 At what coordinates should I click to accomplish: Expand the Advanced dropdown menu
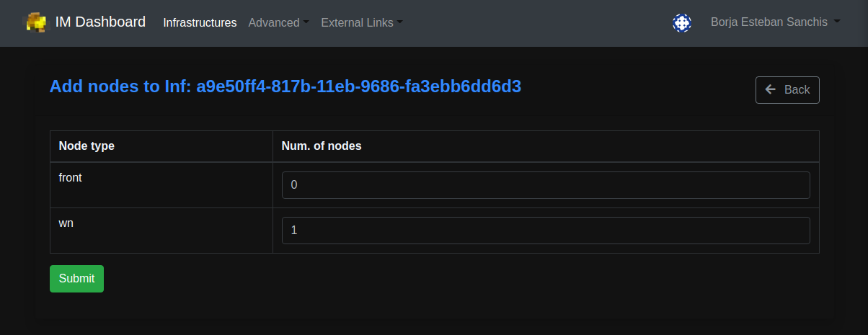[278, 23]
